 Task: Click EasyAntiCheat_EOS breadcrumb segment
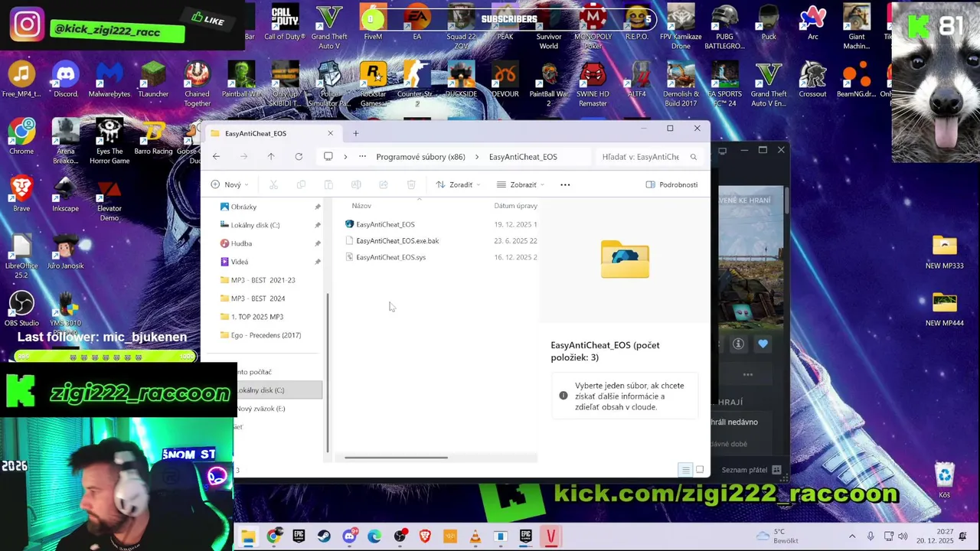click(523, 157)
